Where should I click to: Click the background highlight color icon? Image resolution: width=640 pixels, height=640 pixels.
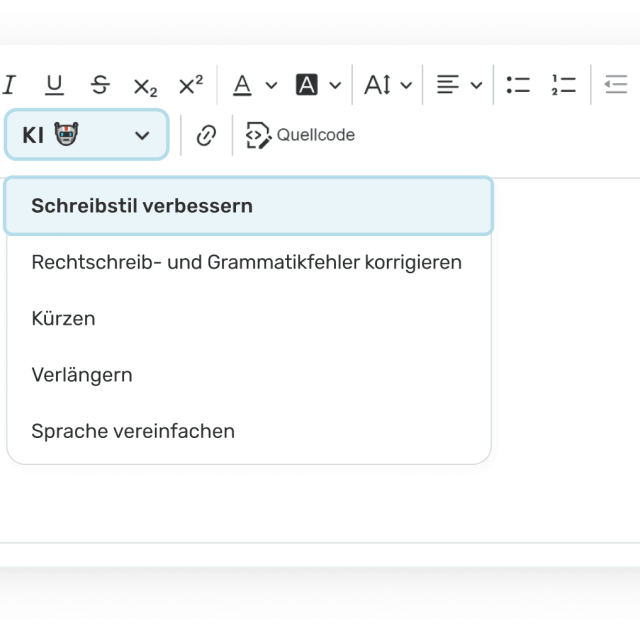tap(307, 85)
